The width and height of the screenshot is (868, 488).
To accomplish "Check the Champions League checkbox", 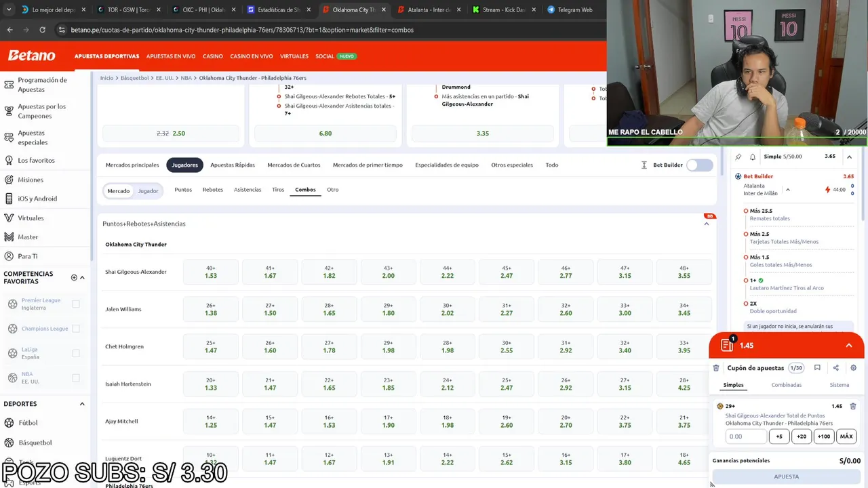I will (x=76, y=329).
